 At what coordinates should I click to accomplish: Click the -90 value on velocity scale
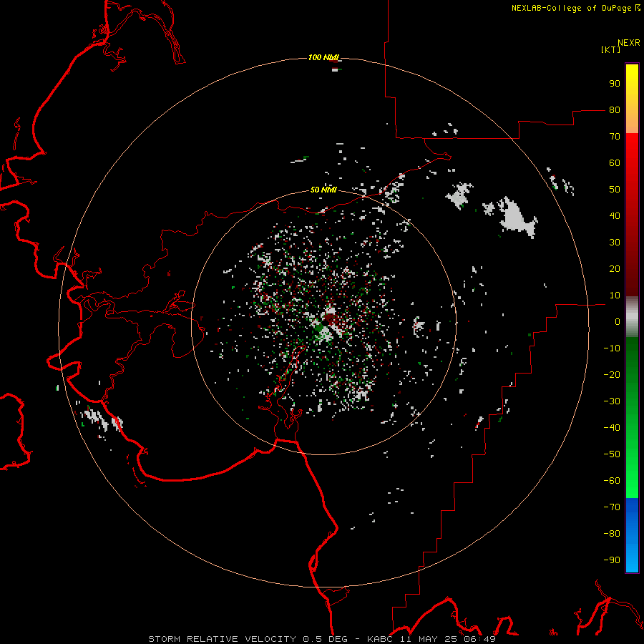coord(612,560)
